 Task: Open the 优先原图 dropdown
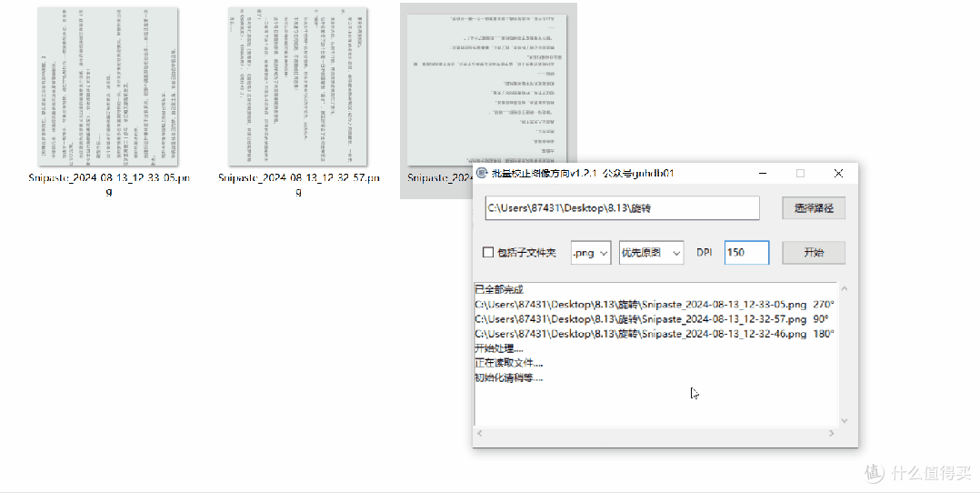click(x=651, y=253)
